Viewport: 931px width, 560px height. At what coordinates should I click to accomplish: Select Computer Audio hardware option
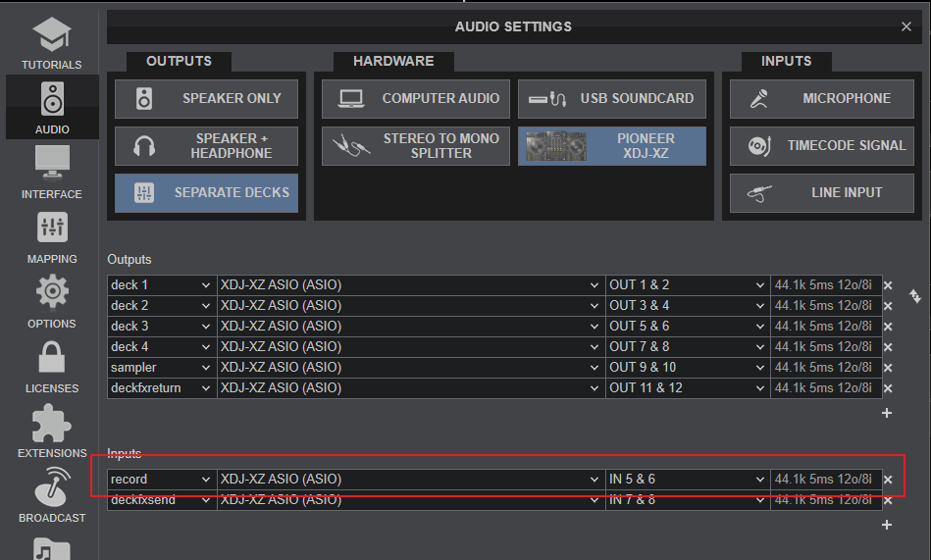[416, 99]
